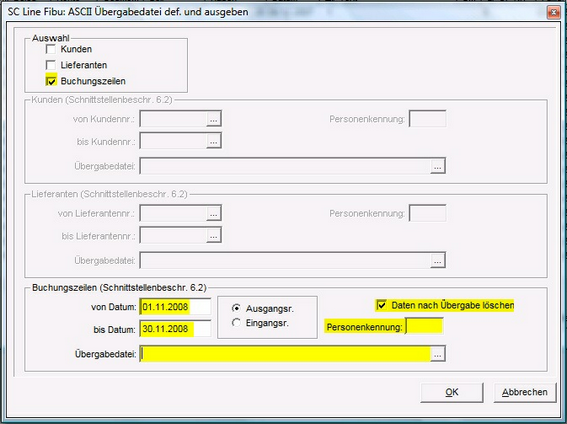Open lookup button beside bis Kundennr.
Image resolution: width=567 pixels, height=424 pixels.
click(214, 141)
